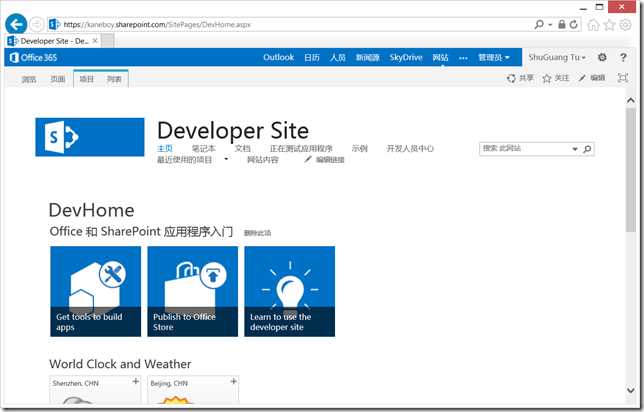Switch to the 列表 ribbon tab
The width and height of the screenshot is (644, 412).
(114, 79)
